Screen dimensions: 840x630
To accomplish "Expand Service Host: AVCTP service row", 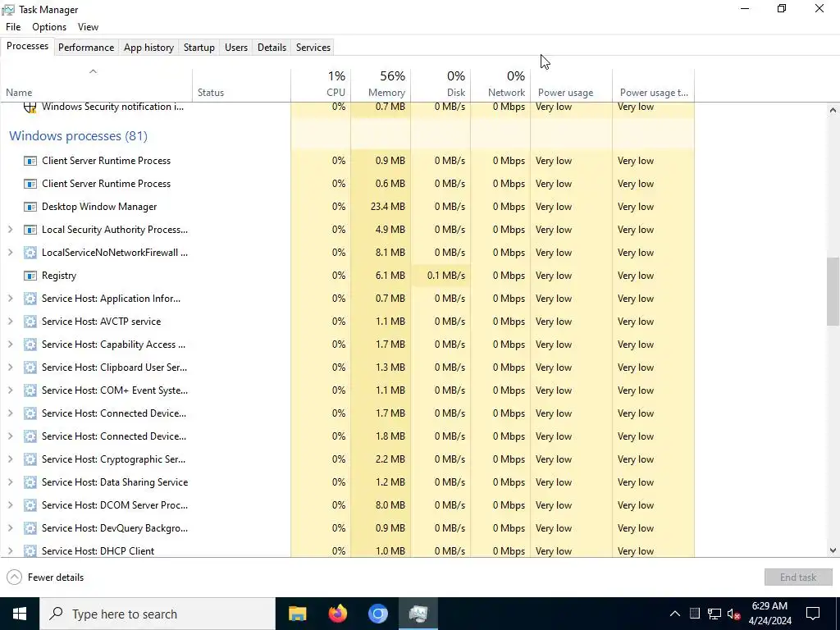I will pyautogui.click(x=10, y=322).
